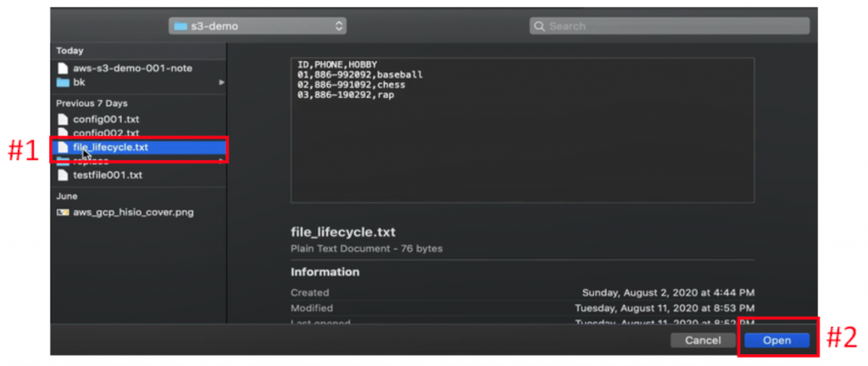Click the Cancel button
Screen dimensions: 868x366
703,341
